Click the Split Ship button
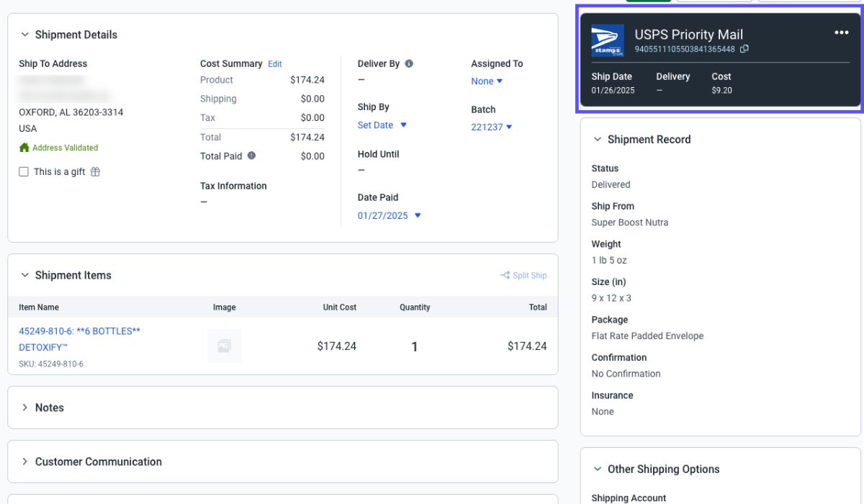The height and width of the screenshot is (504, 864). [x=523, y=275]
